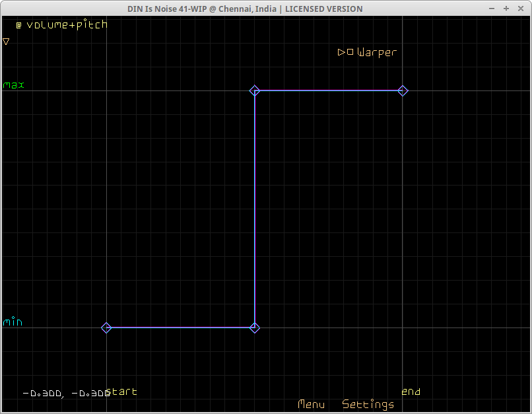This screenshot has height=414, width=532.
Task: Select the cyan vertex at top of vertical line
Action: [x=255, y=90]
